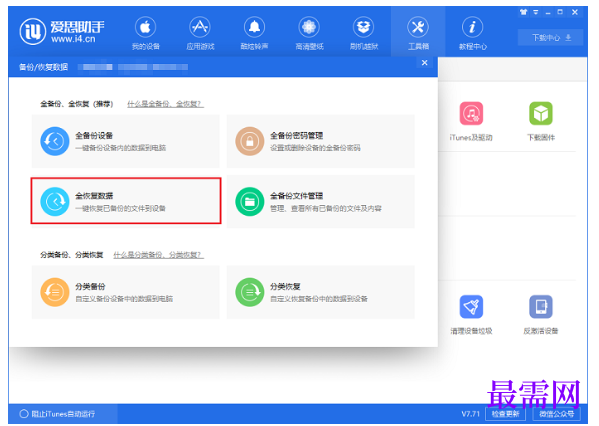Open 全备份密码管理 lock icon
Viewport: 599px width, 426px height.
[250, 141]
